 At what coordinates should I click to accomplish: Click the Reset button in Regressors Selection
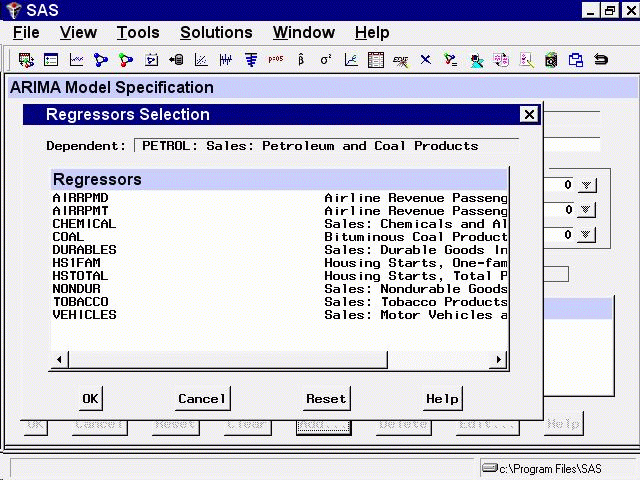[326, 398]
